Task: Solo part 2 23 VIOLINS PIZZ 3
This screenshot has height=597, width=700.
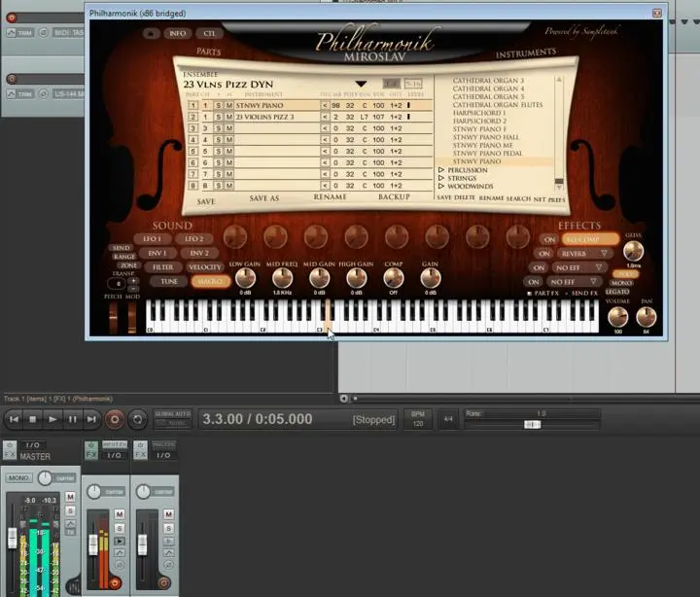Action: 219,117
